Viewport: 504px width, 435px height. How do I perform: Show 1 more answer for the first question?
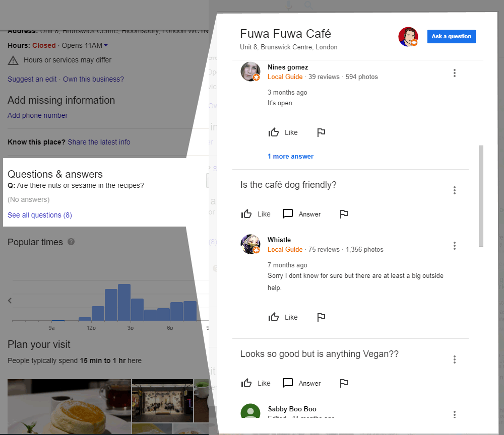[291, 156]
